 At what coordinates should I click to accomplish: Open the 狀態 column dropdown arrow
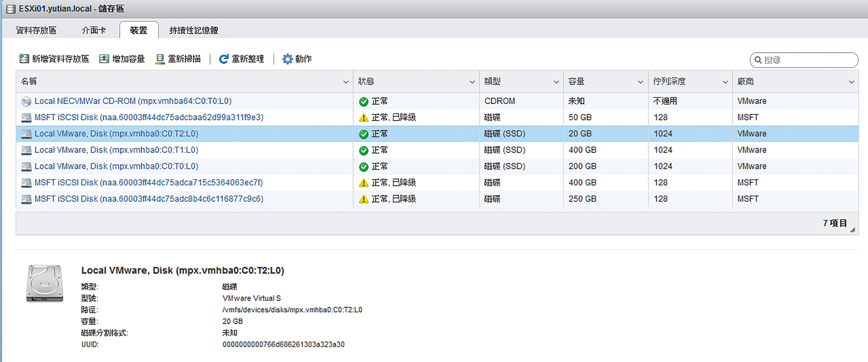472,82
